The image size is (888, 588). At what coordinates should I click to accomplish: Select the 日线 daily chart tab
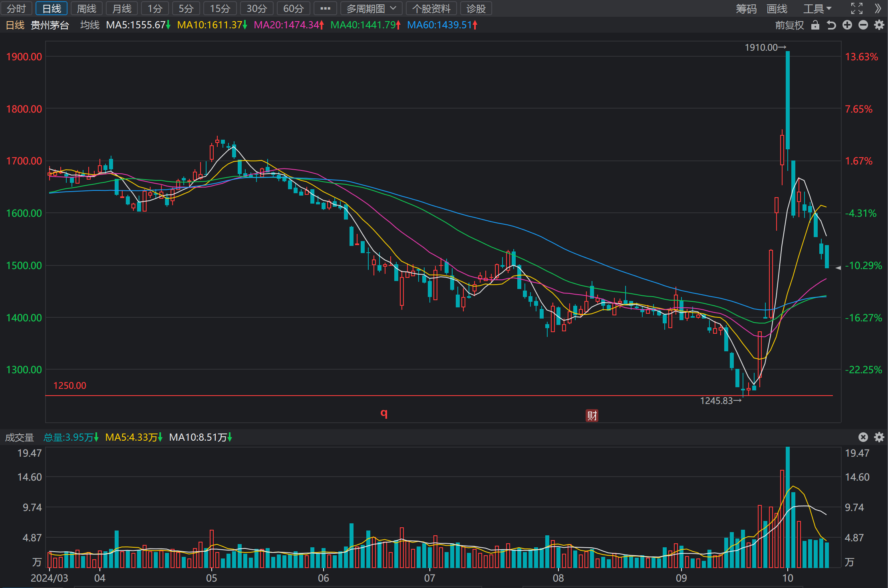point(52,8)
